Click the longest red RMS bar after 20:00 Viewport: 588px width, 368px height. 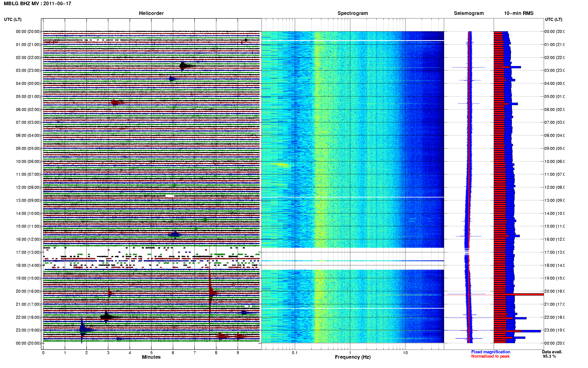[x=519, y=295]
